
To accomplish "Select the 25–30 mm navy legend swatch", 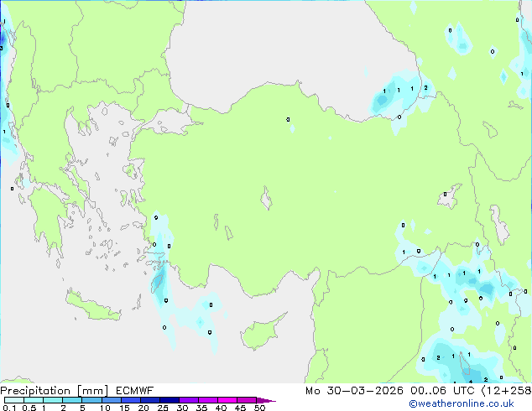I will click(x=169, y=400).
